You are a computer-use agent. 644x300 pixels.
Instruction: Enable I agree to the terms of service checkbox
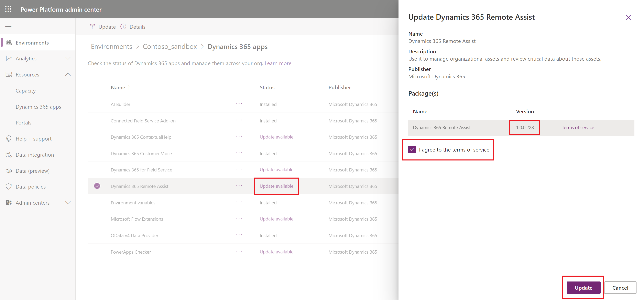point(412,149)
